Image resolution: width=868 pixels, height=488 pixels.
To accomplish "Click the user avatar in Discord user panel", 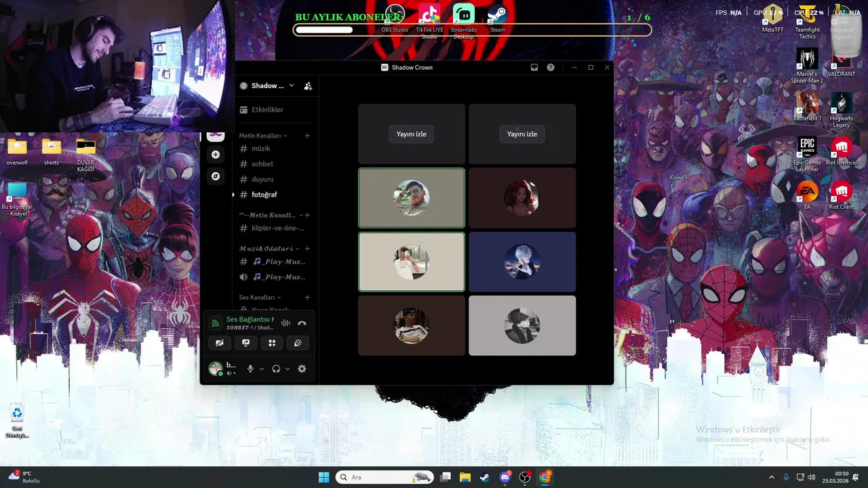I will (216, 369).
